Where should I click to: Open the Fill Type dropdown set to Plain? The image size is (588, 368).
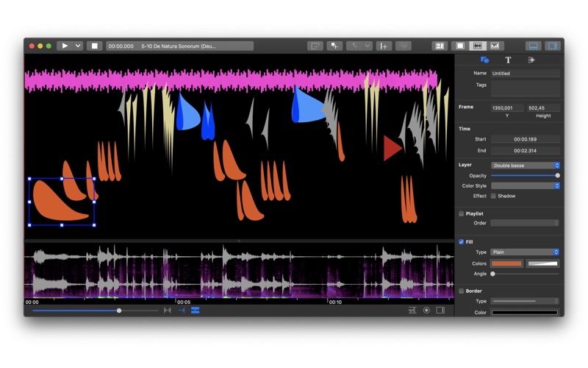tap(525, 252)
